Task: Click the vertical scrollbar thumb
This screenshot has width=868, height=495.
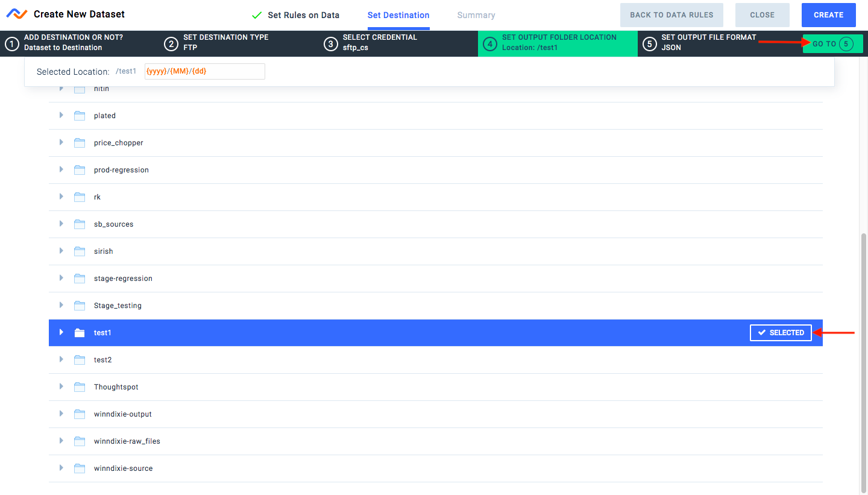Action: pyautogui.click(x=864, y=362)
